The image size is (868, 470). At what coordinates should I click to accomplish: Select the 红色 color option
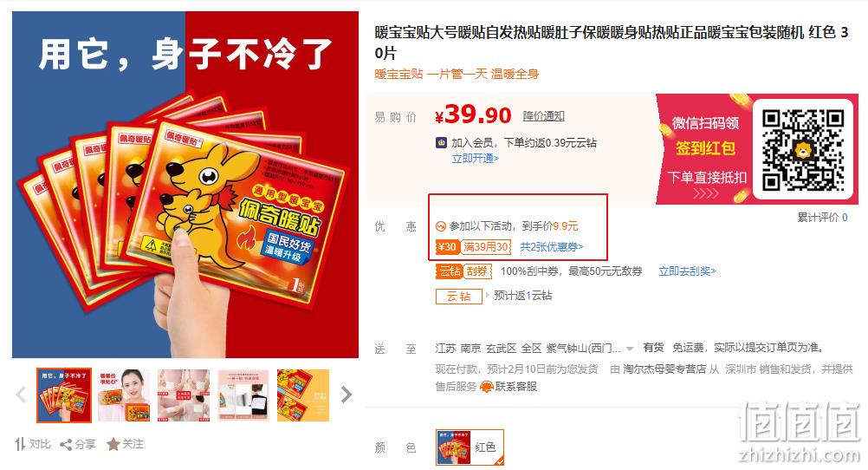[x=470, y=447]
